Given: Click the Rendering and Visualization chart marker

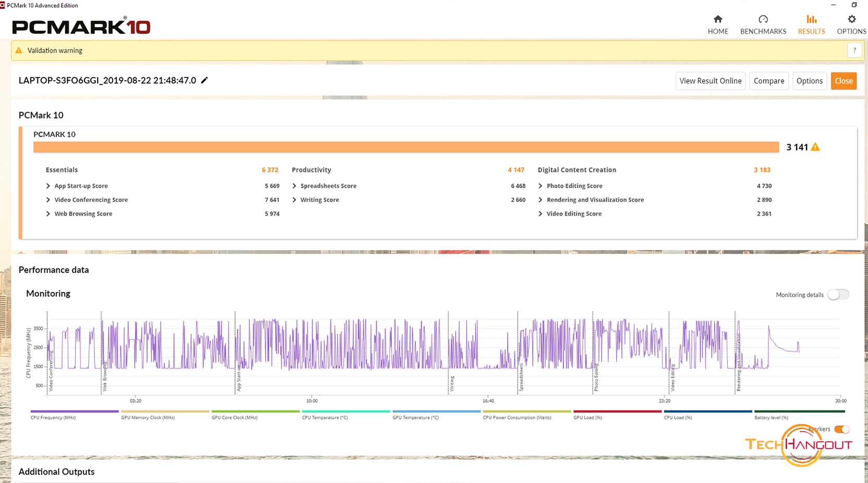Looking at the screenshot, I should [738, 363].
